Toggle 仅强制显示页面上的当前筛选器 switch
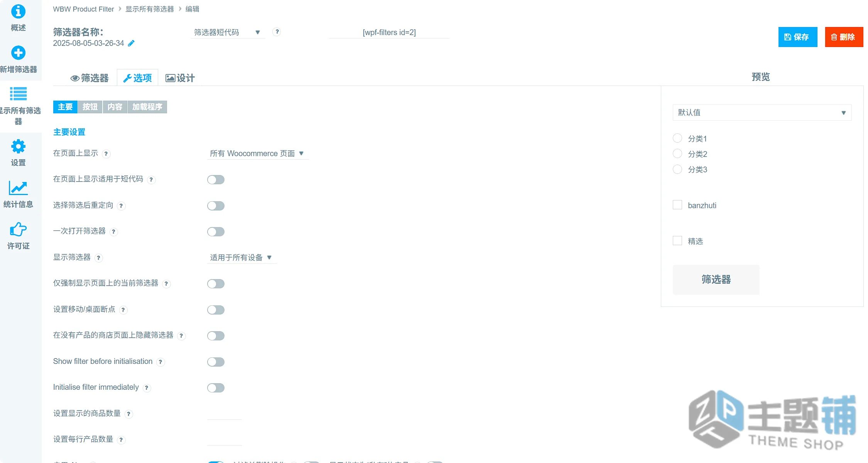 (x=216, y=284)
